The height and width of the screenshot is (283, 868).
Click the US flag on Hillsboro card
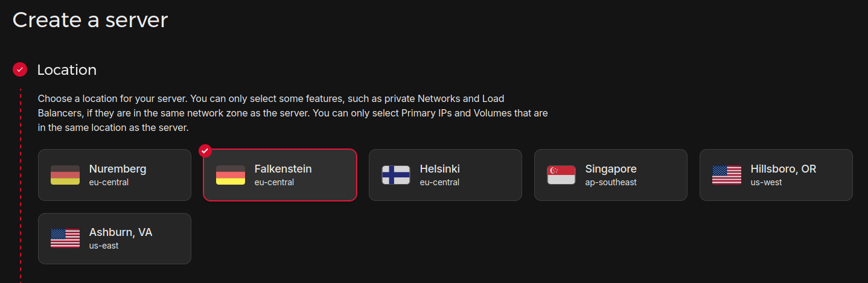(727, 175)
